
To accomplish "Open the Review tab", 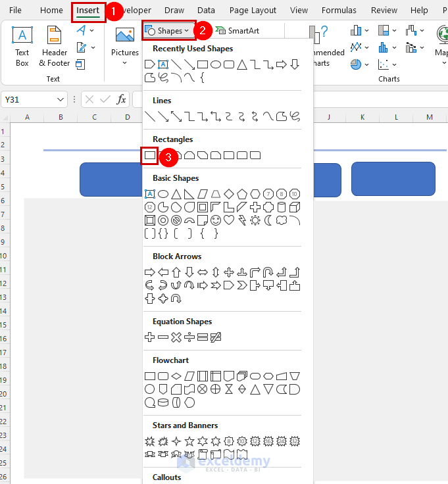I will [384, 11].
